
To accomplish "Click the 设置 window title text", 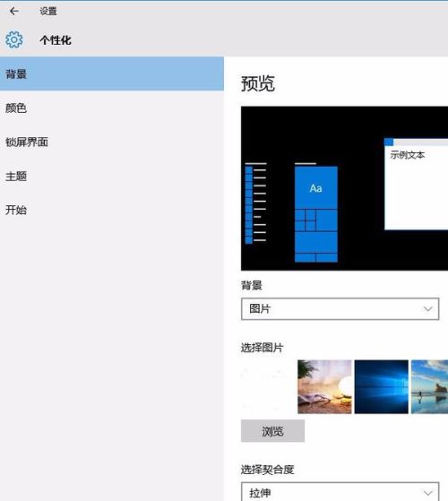I will [48, 11].
